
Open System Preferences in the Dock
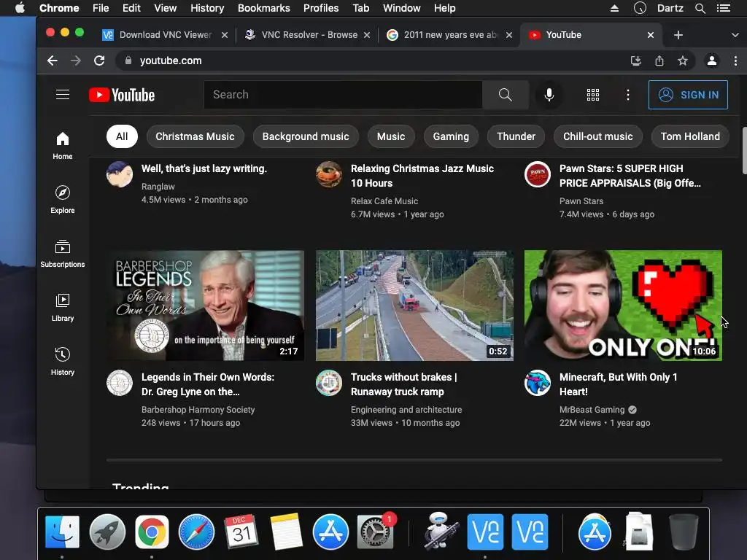[376, 532]
